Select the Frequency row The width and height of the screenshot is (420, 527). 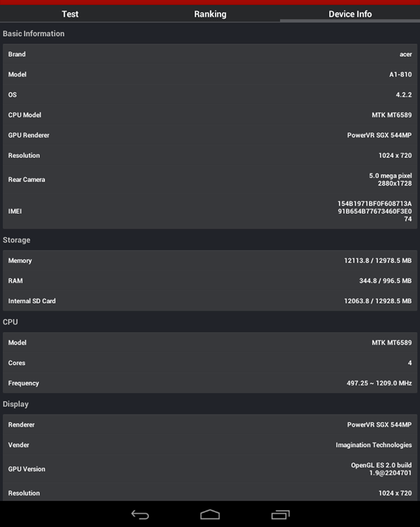coord(210,383)
